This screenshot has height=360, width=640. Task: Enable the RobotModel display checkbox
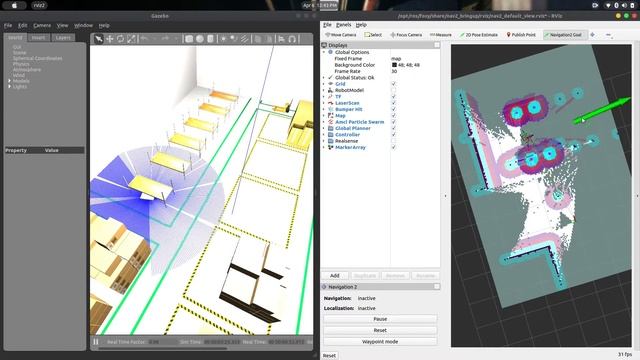coord(393,90)
